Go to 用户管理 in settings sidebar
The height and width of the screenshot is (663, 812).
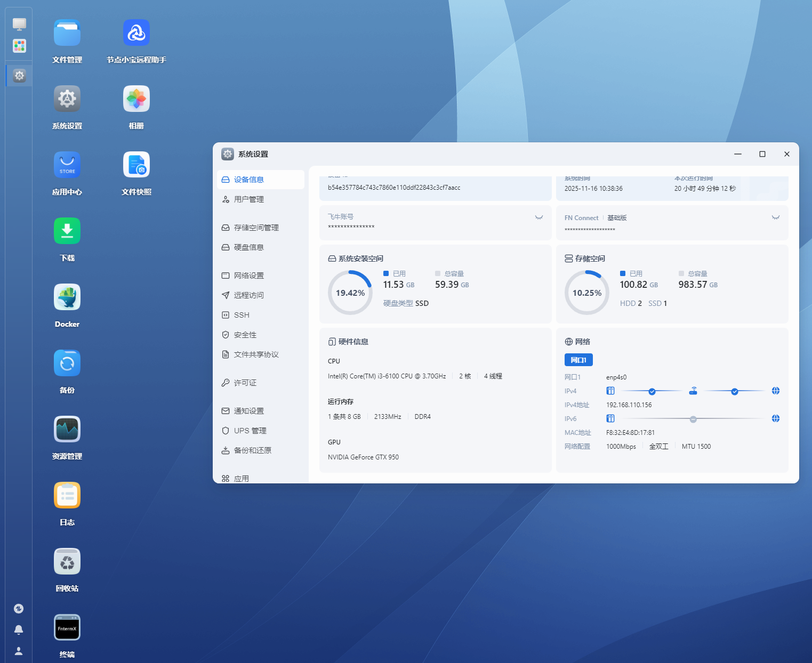pyautogui.click(x=249, y=199)
